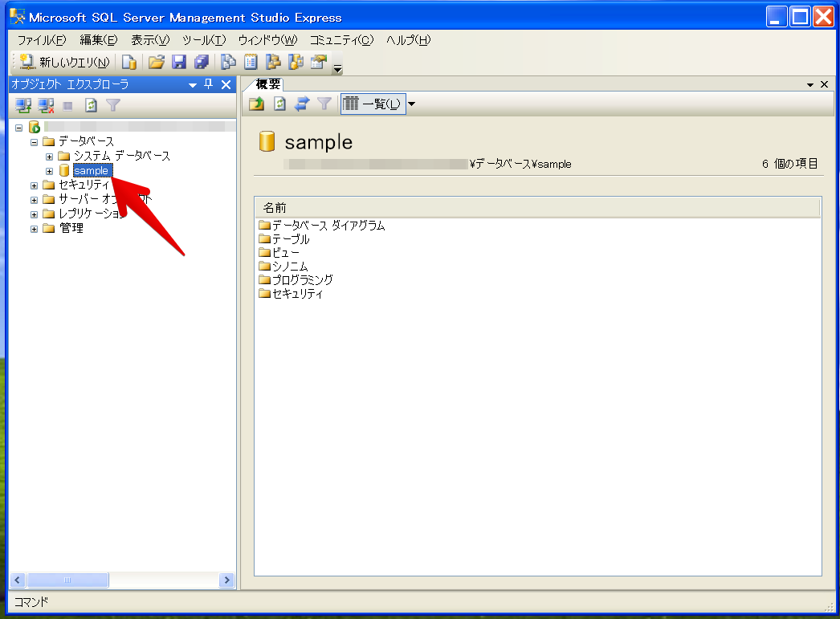
Task: Click the stop icon in オブジェクト エクスプローラ
Action: click(67, 106)
